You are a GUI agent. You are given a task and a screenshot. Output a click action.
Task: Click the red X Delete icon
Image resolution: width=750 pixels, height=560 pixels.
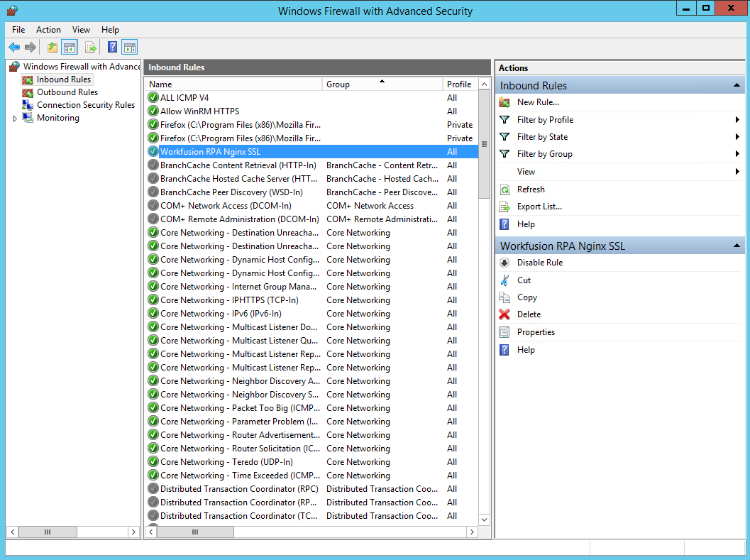point(504,314)
